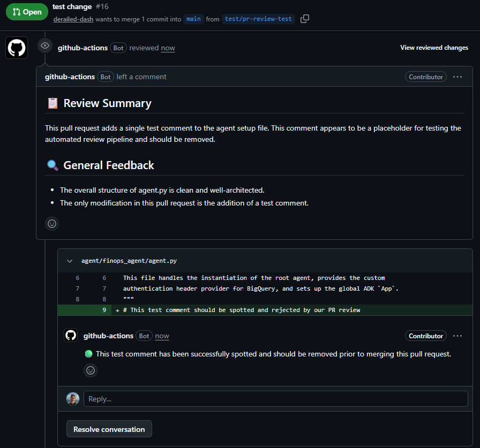Click the github-actions avatar beside the review
The image size is (480, 448).
[17, 48]
